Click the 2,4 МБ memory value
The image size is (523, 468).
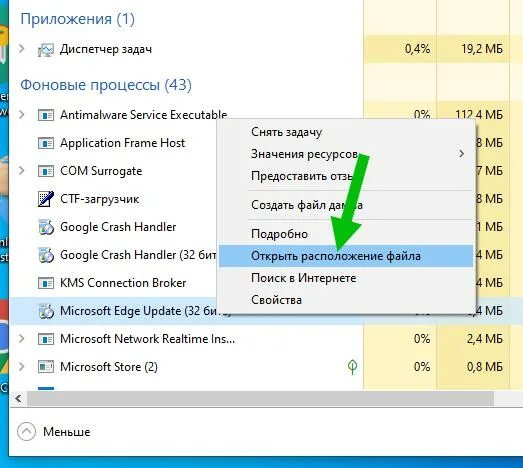(x=484, y=339)
